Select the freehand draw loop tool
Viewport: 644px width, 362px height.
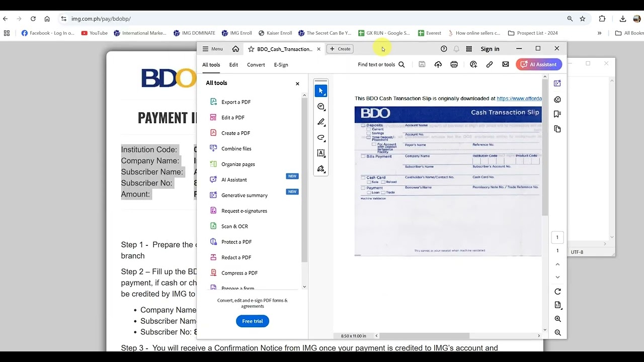321,138
